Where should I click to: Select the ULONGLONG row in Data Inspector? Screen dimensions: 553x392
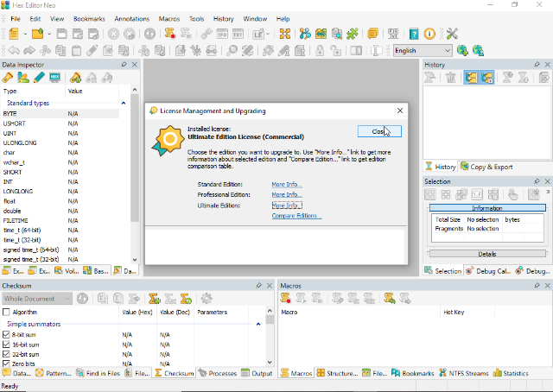(x=60, y=142)
